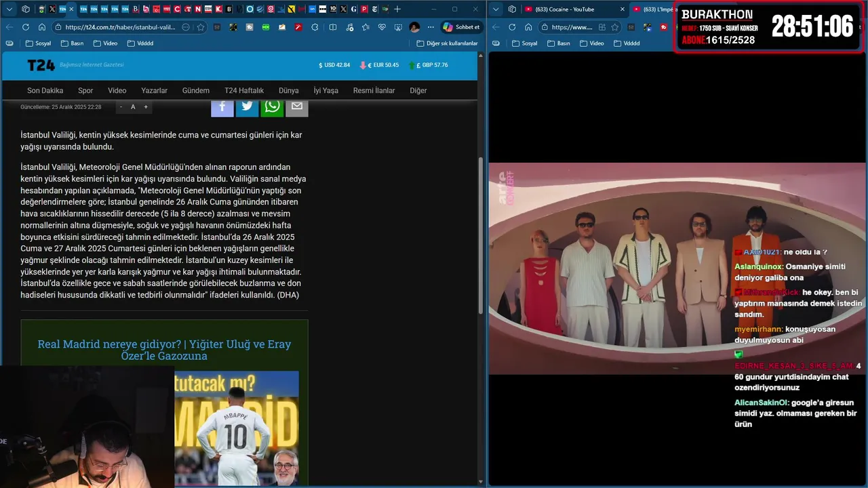Screen dimensions: 868x488
Task: Open Vdddd bookmarks folder in right browser
Action: [x=626, y=43]
